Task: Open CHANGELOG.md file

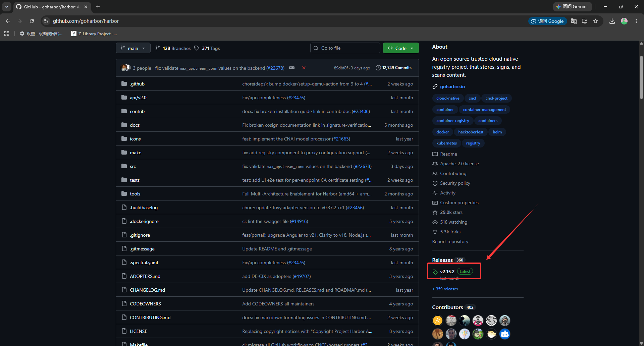Action: click(148, 290)
